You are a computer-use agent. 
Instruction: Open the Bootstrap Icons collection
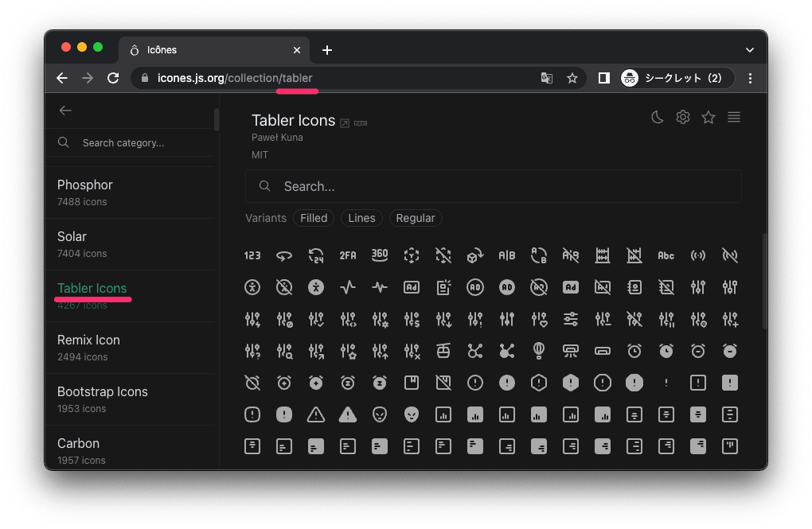point(130,399)
